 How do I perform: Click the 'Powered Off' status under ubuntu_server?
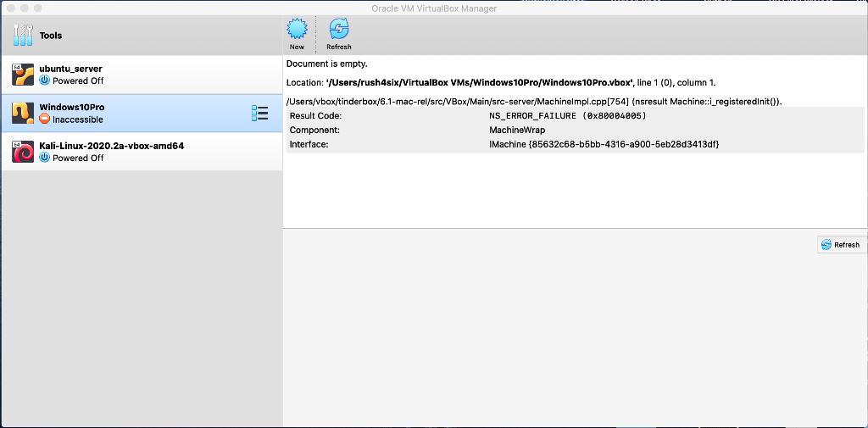(x=78, y=81)
